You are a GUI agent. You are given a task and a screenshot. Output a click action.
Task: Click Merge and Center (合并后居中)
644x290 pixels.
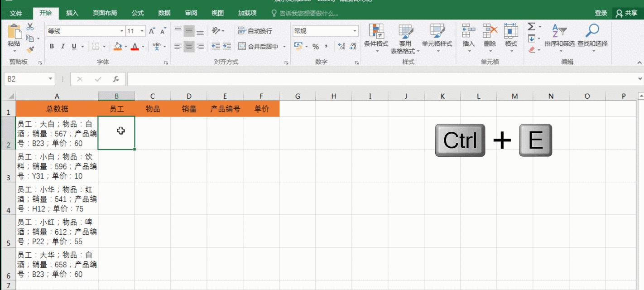coord(258,47)
